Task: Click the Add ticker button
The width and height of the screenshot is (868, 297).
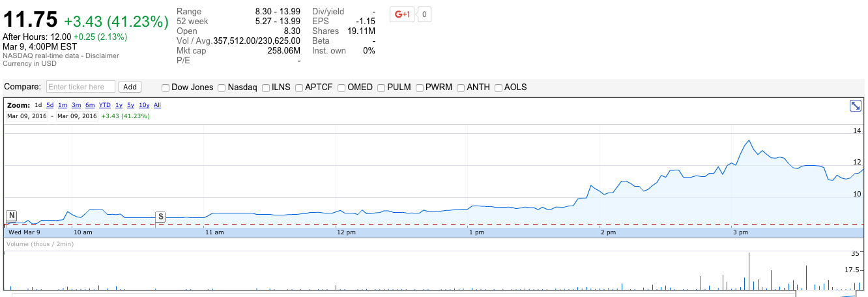Action: point(130,87)
